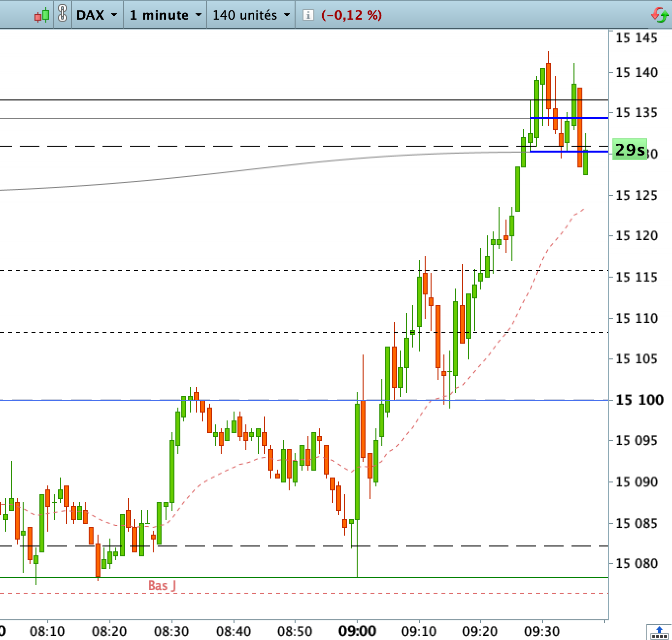Click the "15 105" price axis label
The height and width of the screenshot is (640, 672).
tap(637, 359)
